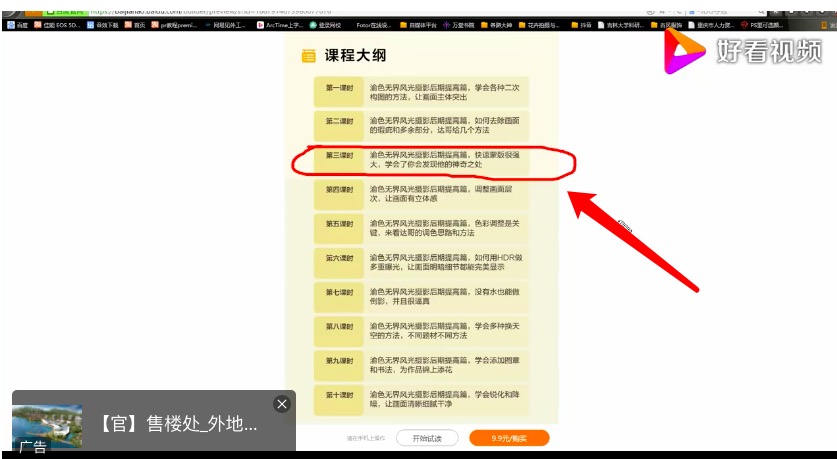
Task: Click the 开始试读 button
Action: (427, 438)
